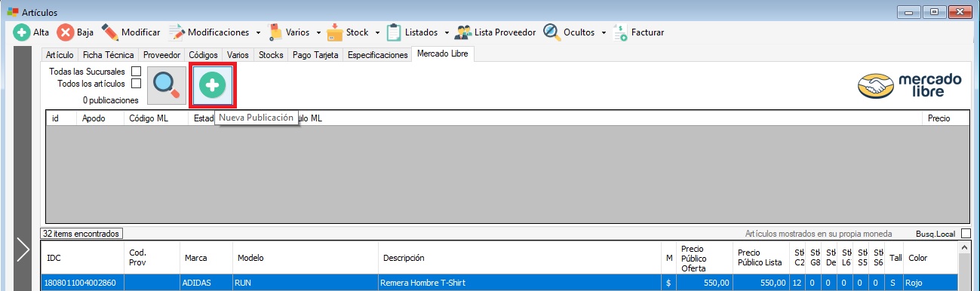Go to the Códigos tab
980x291 pixels.
[204, 55]
